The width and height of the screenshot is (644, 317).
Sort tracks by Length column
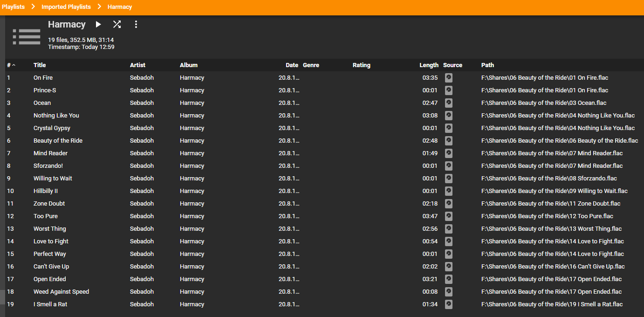[x=429, y=65]
